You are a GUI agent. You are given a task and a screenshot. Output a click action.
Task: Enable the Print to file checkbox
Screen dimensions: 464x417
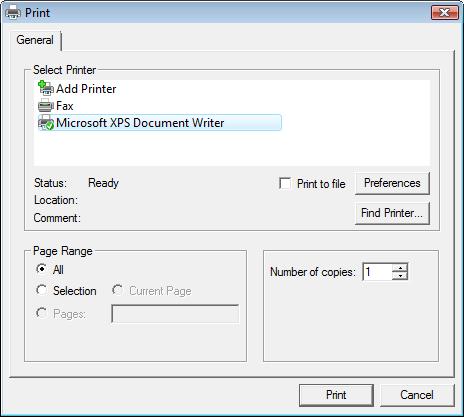click(x=285, y=183)
